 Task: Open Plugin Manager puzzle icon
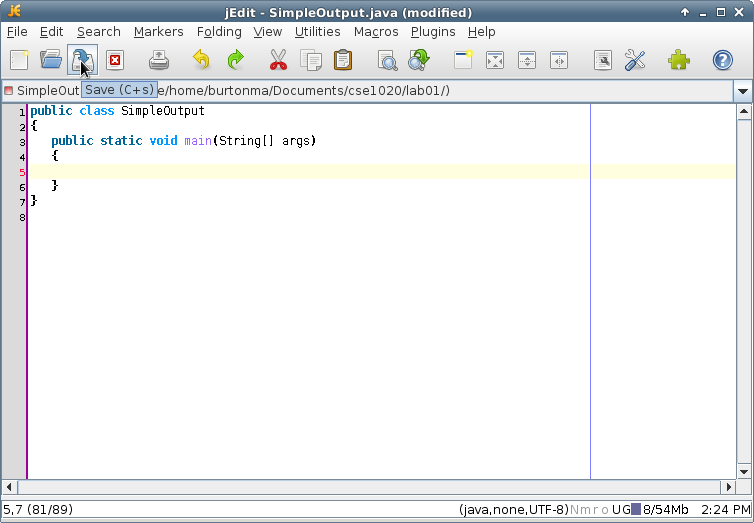679,60
